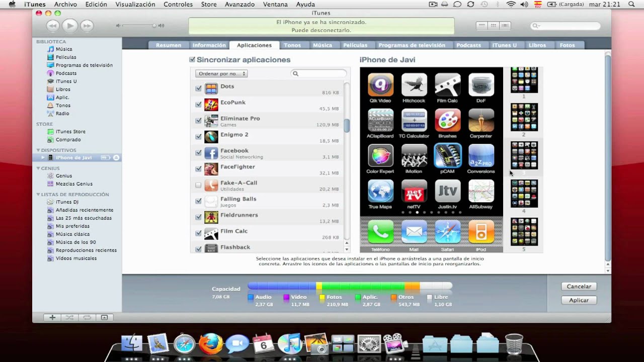Uncheck the Enigmo 2 checkbox
The image size is (644, 362).
pos(198,137)
